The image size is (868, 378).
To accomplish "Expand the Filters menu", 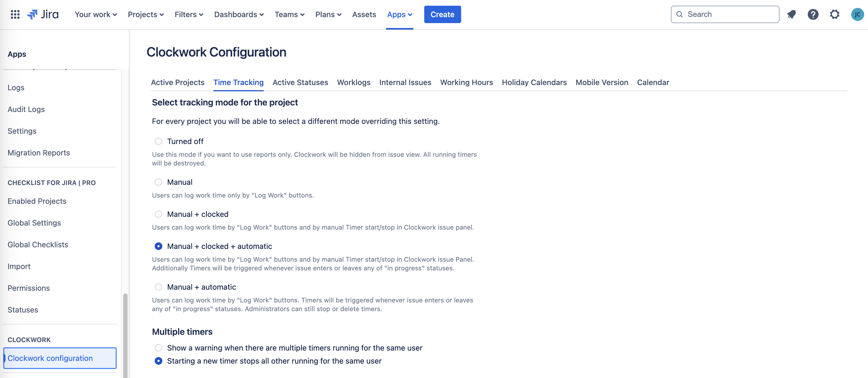I will click(x=189, y=14).
